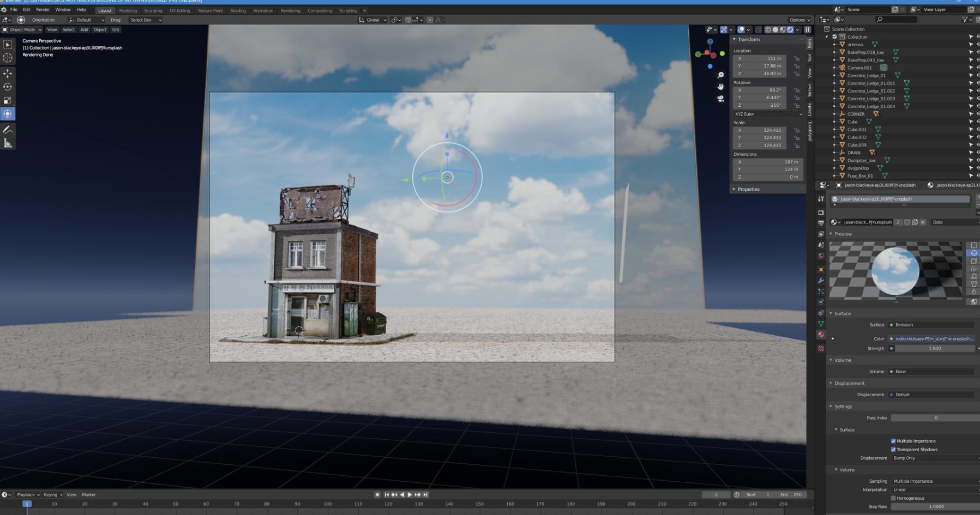Screen dimensions: 980x515
Task: Open the XYZ Euler rotation mode dropdown
Action: tap(768, 114)
